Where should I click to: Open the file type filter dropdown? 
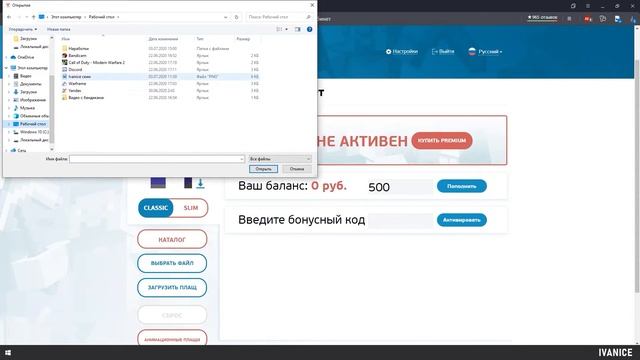tap(280, 159)
